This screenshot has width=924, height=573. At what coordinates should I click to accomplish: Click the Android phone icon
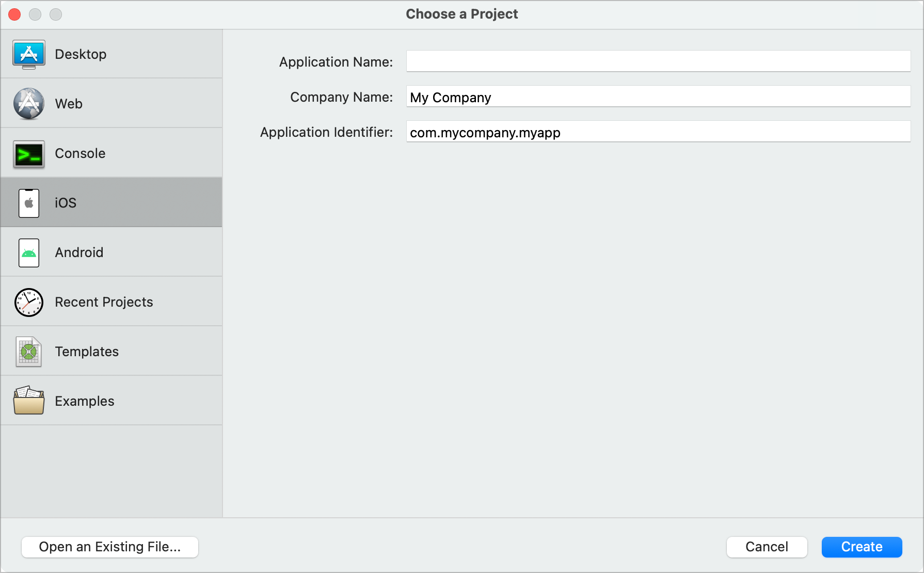(29, 252)
